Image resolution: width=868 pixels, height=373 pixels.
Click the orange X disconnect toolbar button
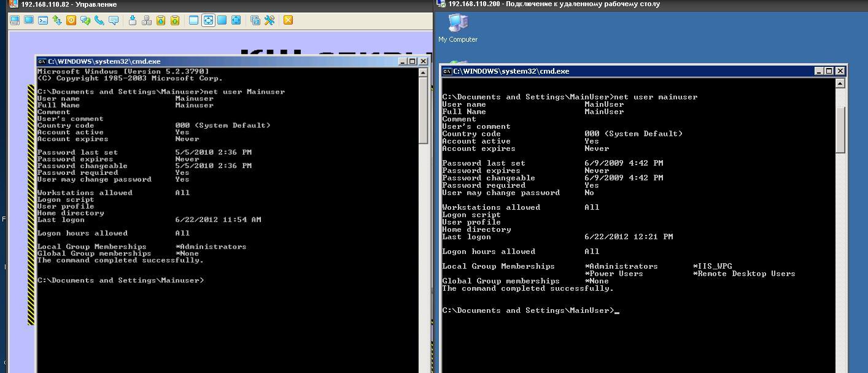click(288, 20)
